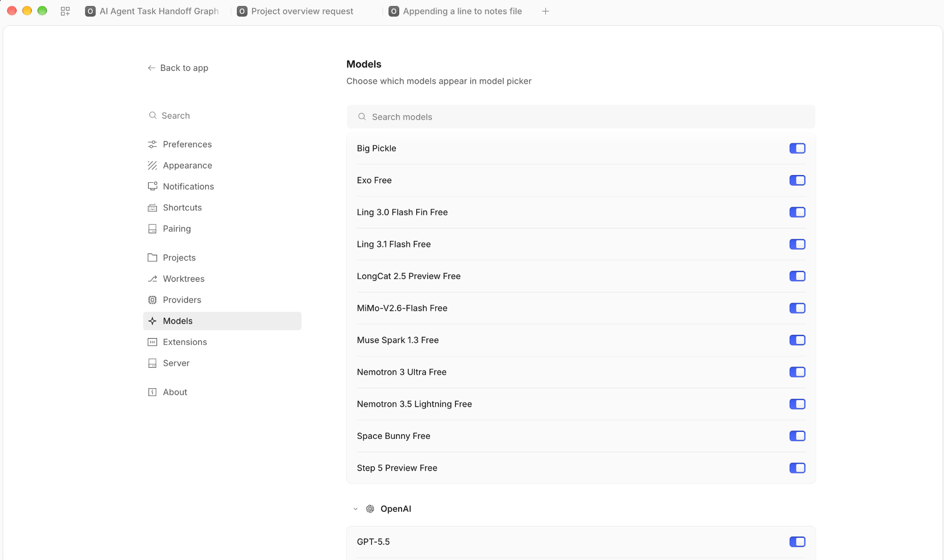Click the back arrow icon
The width and height of the screenshot is (944, 560).
pos(151,68)
